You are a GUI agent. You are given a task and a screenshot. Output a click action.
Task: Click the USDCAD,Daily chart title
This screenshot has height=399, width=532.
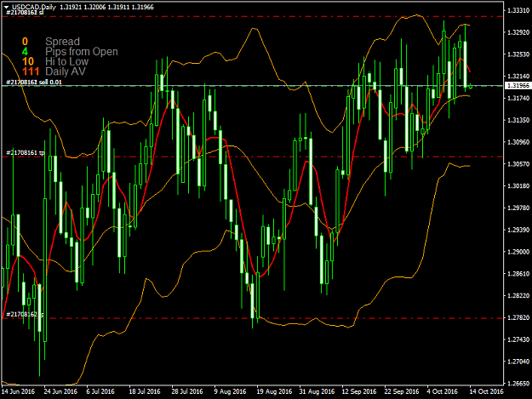[x=33, y=7]
